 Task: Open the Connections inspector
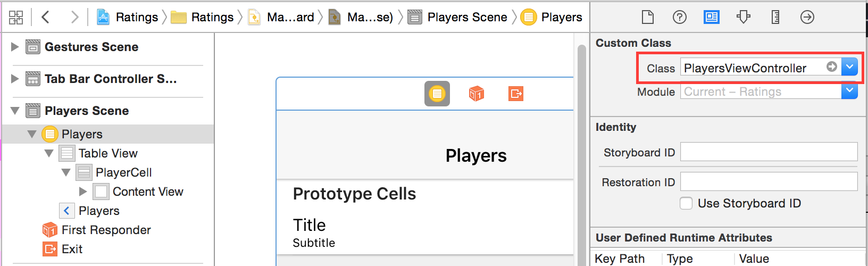pos(807,18)
